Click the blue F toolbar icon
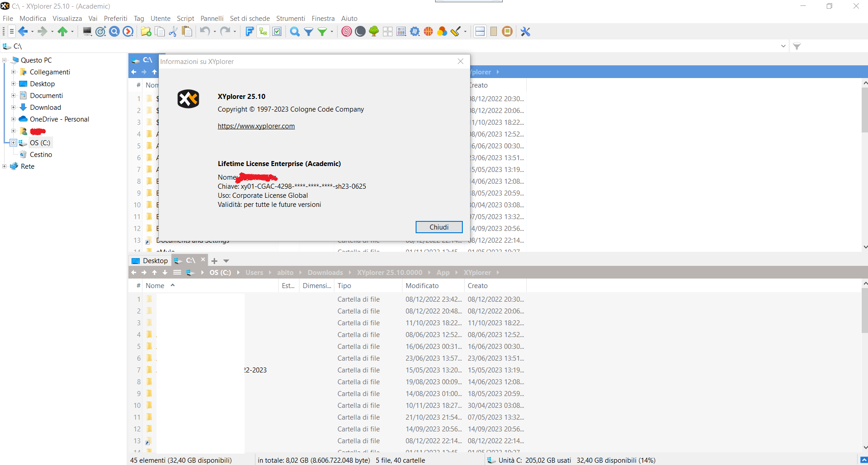 [x=249, y=31]
